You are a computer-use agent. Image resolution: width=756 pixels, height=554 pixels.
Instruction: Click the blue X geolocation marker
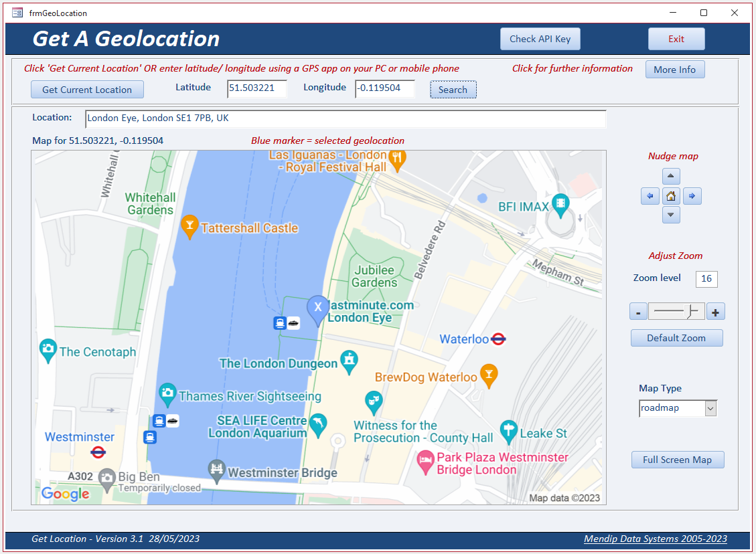pyautogui.click(x=317, y=308)
